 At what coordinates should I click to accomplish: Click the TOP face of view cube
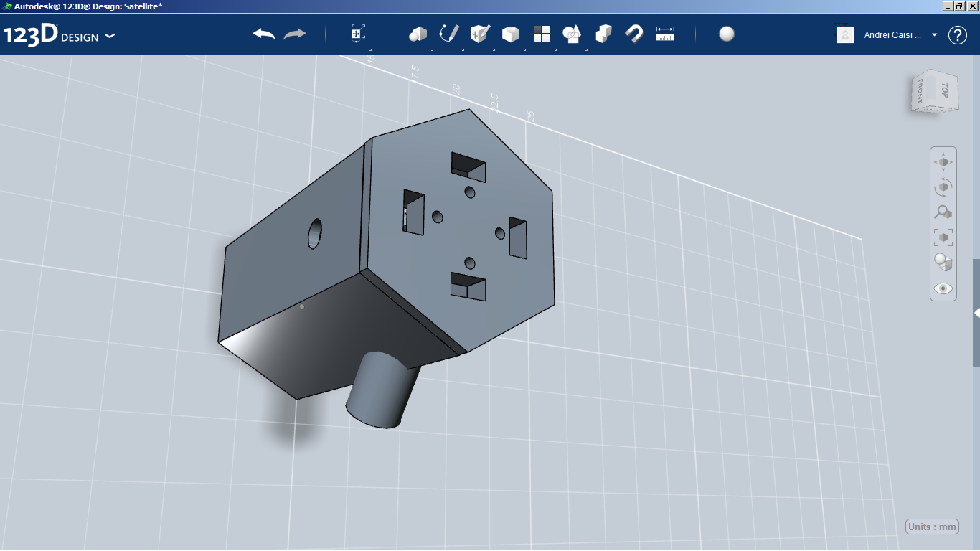pos(944,90)
